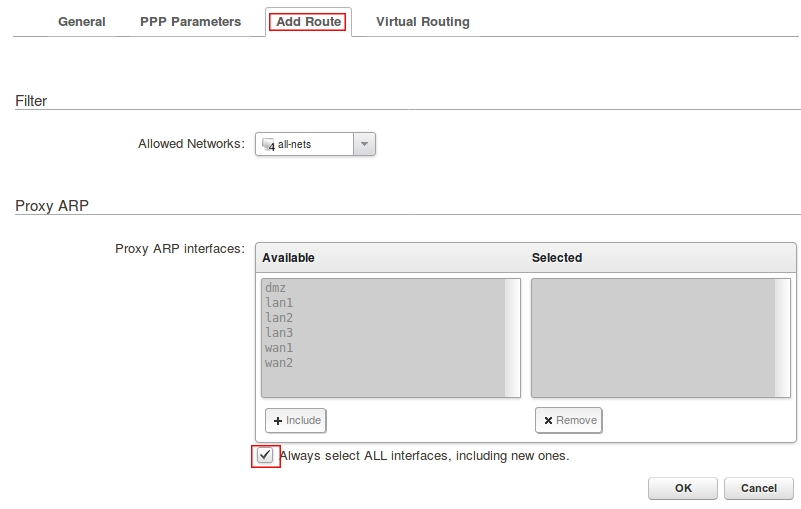Click the Include button with plus icon
The width and height of the screenshot is (801, 509).
pyautogui.click(x=296, y=420)
